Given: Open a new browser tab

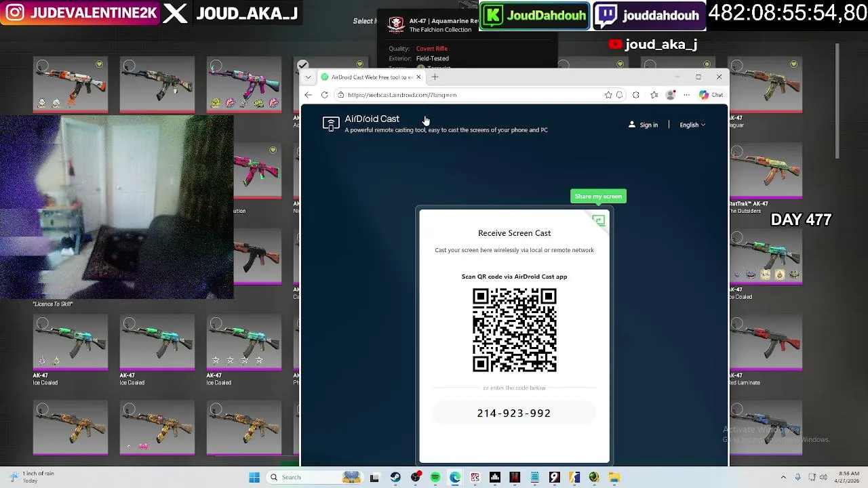Looking at the screenshot, I should coord(435,77).
